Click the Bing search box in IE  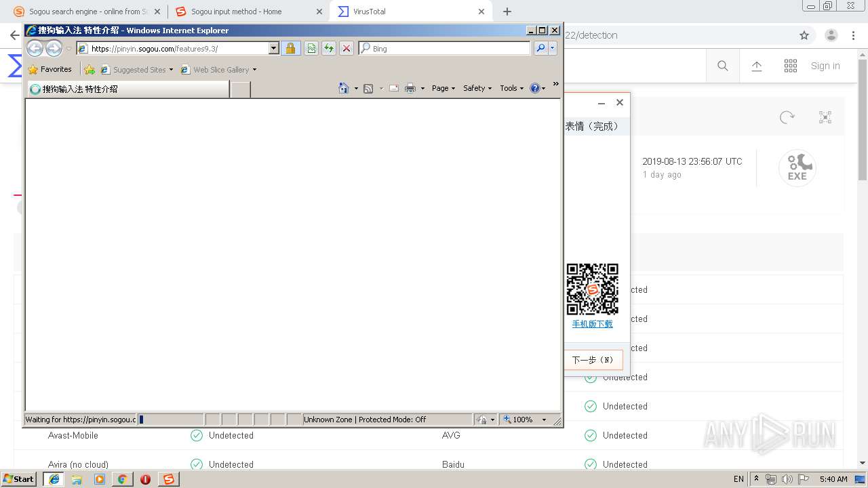pyautogui.click(x=444, y=48)
